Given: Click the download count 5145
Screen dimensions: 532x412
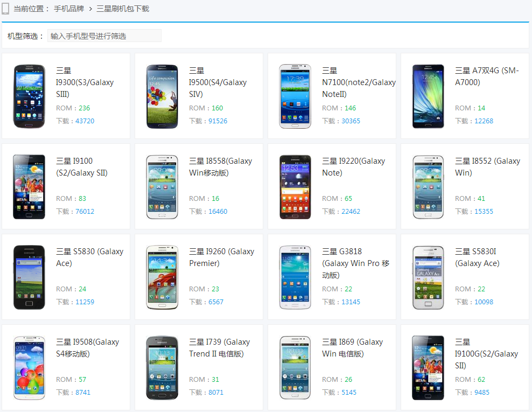Looking at the screenshot, I should (349, 393).
